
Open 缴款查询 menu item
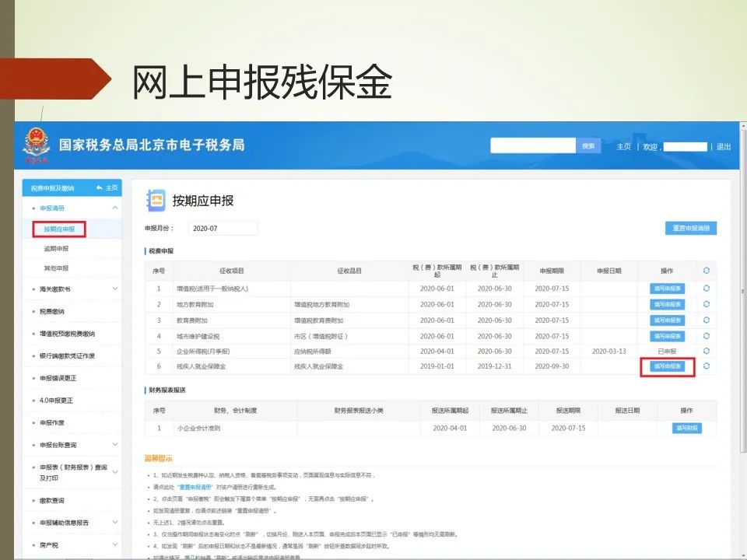point(51,500)
